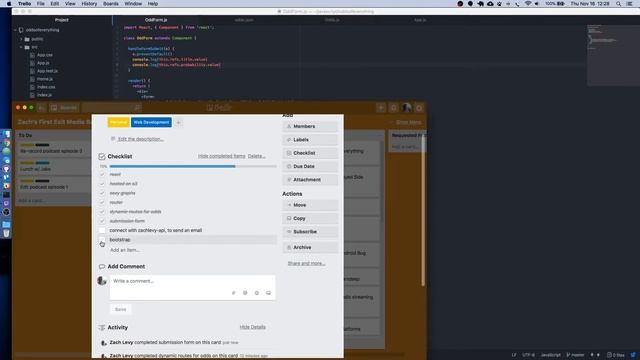
Task: Click 'Show Menu' on the Trello board
Action: tap(408, 122)
